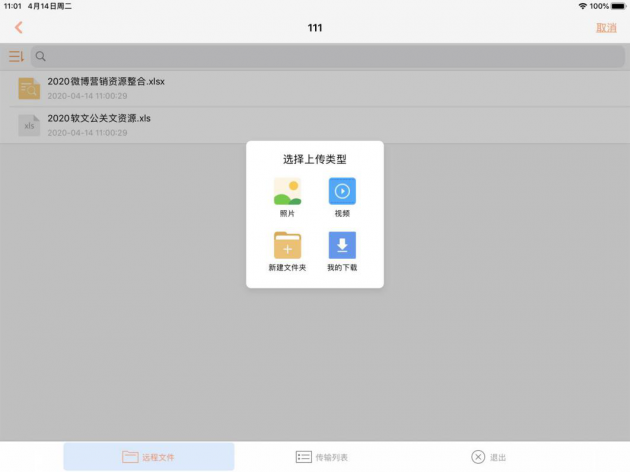630x472 pixels.
Task: Open 2020微博营销资源整合.xlsx file name
Action: [x=106, y=82]
